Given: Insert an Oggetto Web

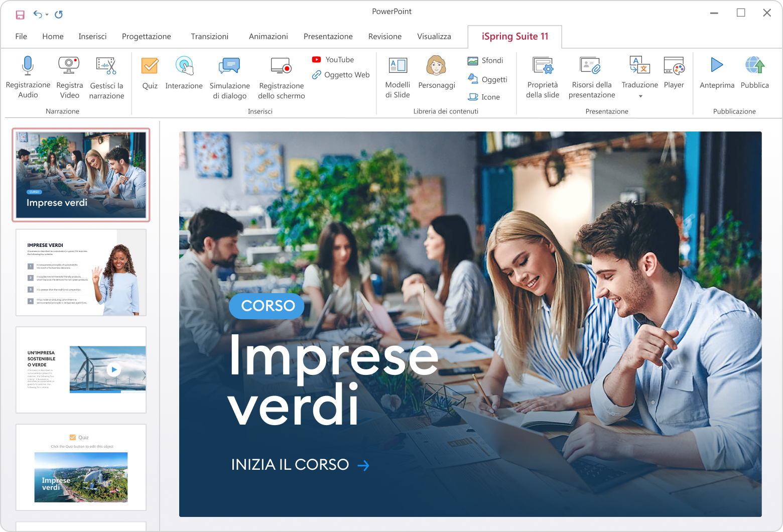Looking at the screenshot, I should click(340, 74).
